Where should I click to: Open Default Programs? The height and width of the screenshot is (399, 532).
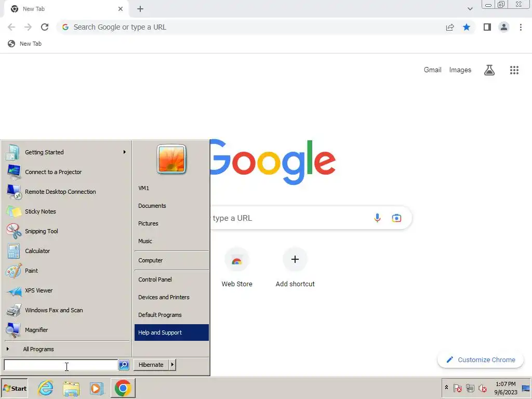click(x=171, y=315)
